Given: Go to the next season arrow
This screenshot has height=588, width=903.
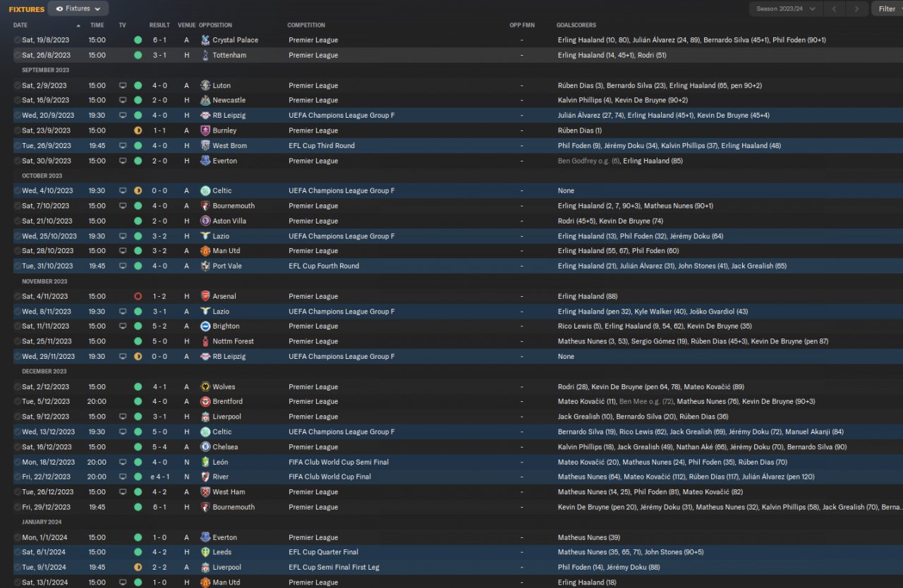Looking at the screenshot, I should pos(856,9).
